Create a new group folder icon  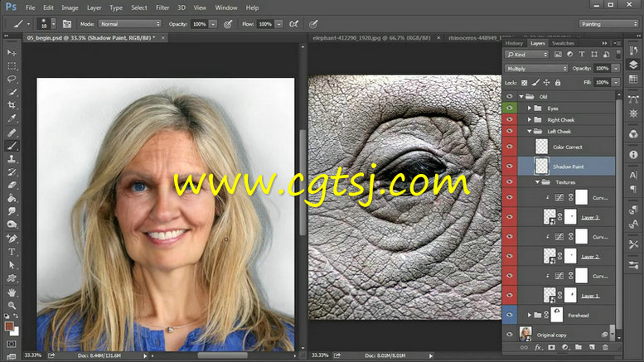click(579, 347)
